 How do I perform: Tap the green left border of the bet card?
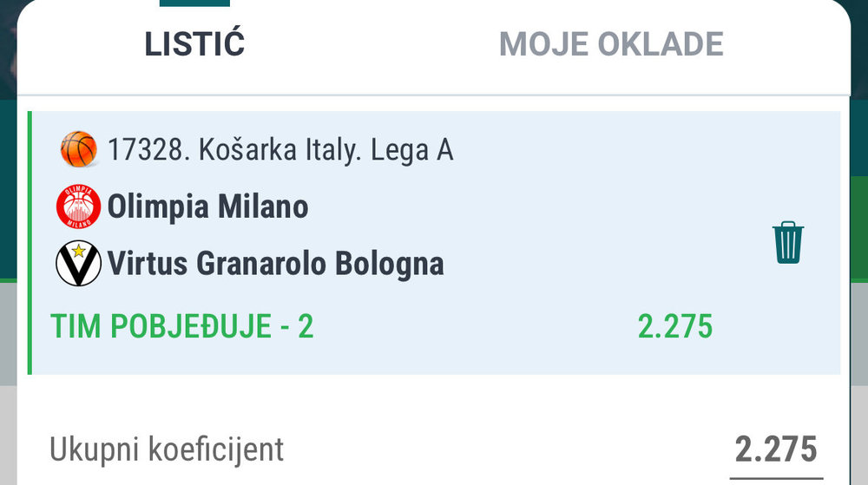(x=30, y=243)
